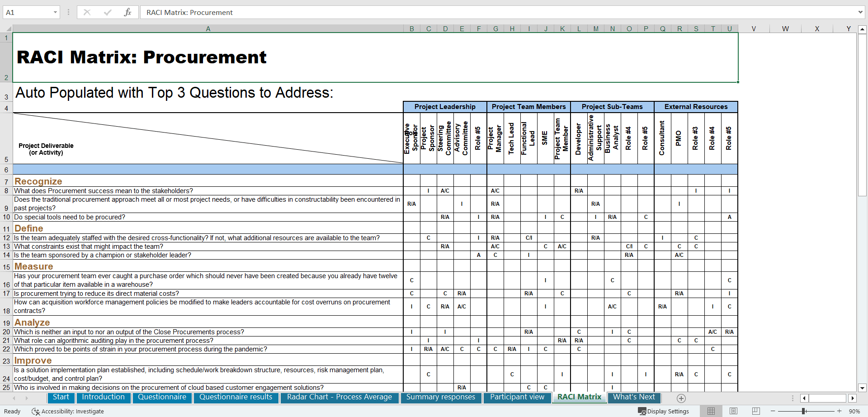This screenshot has width=868, height=417.
Task: Switch to the Summary responses sheet tab
Action: click(x=441, y=398)
